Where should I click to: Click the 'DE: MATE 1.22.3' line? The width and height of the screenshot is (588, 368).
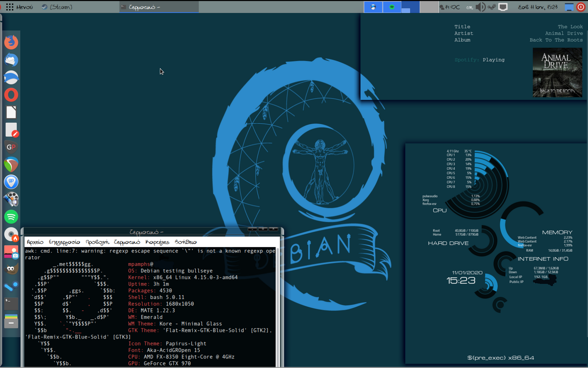coord(152,310)
